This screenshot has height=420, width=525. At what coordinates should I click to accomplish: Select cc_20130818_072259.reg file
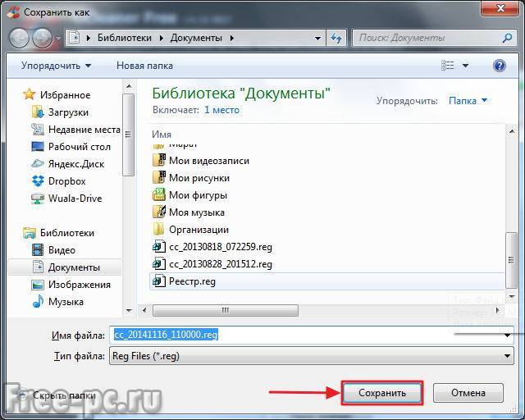[212, 247]
